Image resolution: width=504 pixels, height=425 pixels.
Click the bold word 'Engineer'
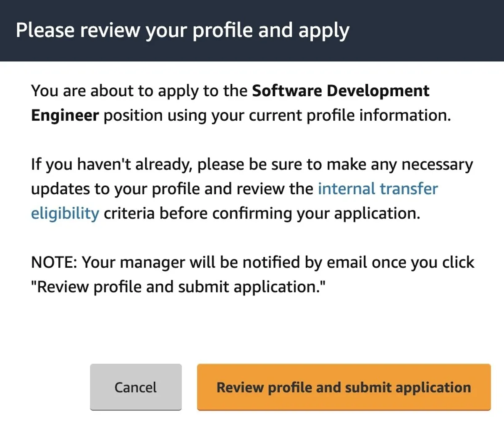click(65, 115)
